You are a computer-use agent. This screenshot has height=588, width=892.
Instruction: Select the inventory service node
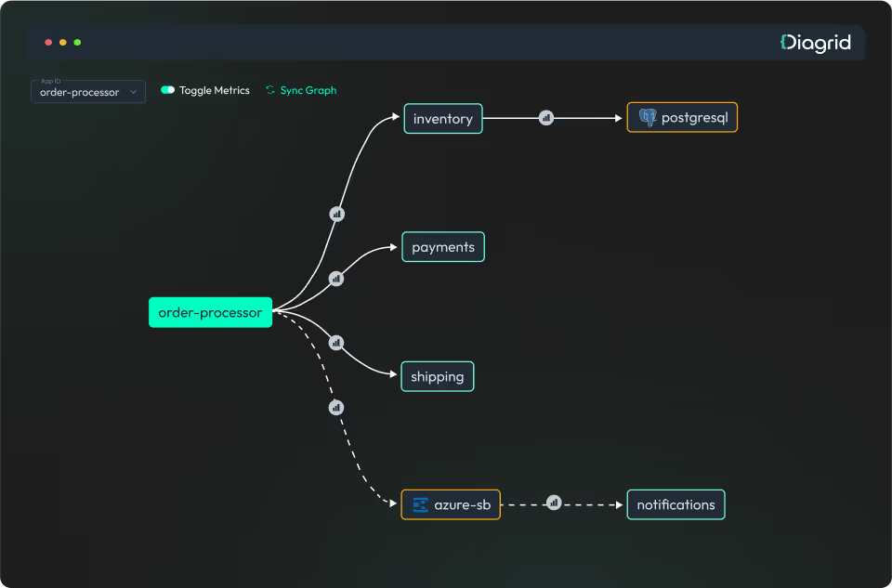click(x=442, y=118)
